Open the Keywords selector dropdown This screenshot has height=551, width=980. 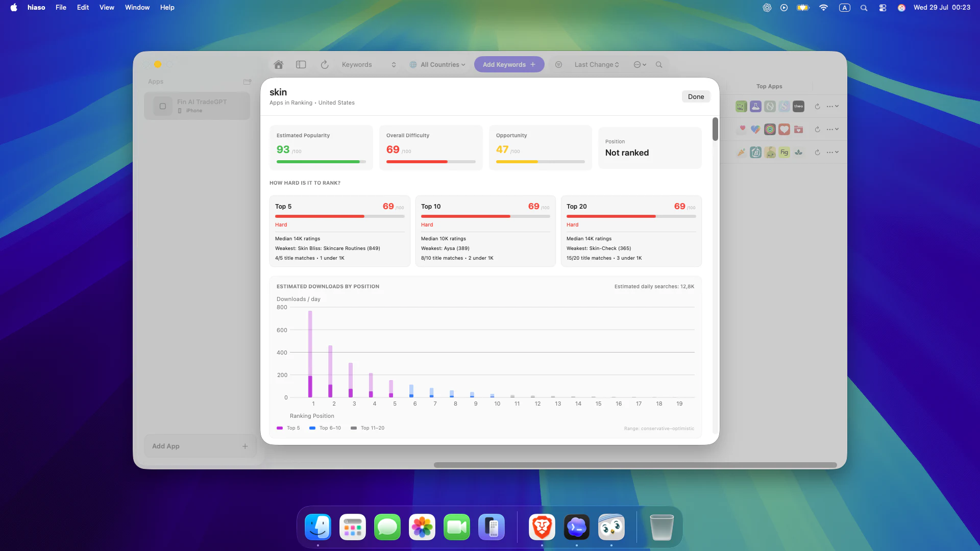pyautogui.click(x=369, y=65)
